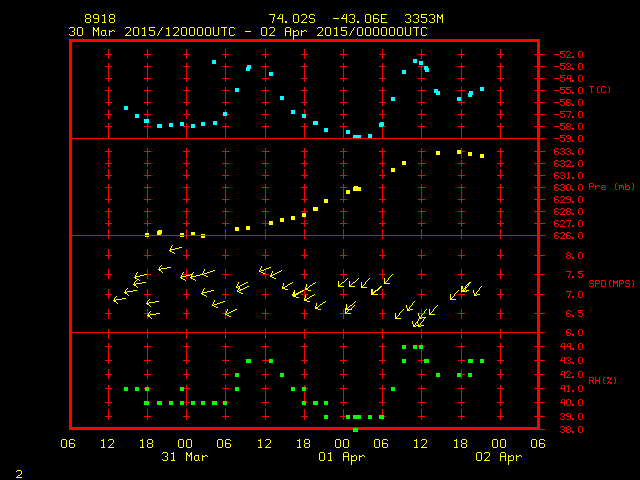Click temperature tick label -53.0
This screenshot has width=640, height=480.
[x=568, y=67]
